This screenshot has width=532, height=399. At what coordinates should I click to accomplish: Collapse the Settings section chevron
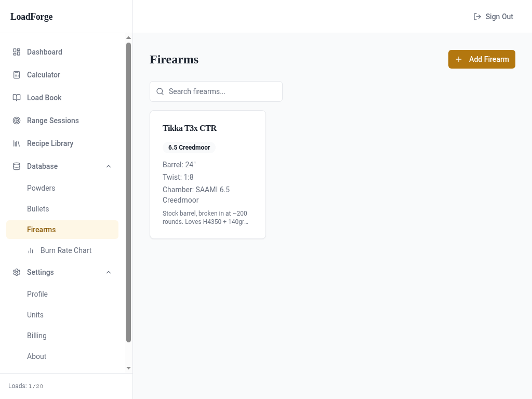109,272
